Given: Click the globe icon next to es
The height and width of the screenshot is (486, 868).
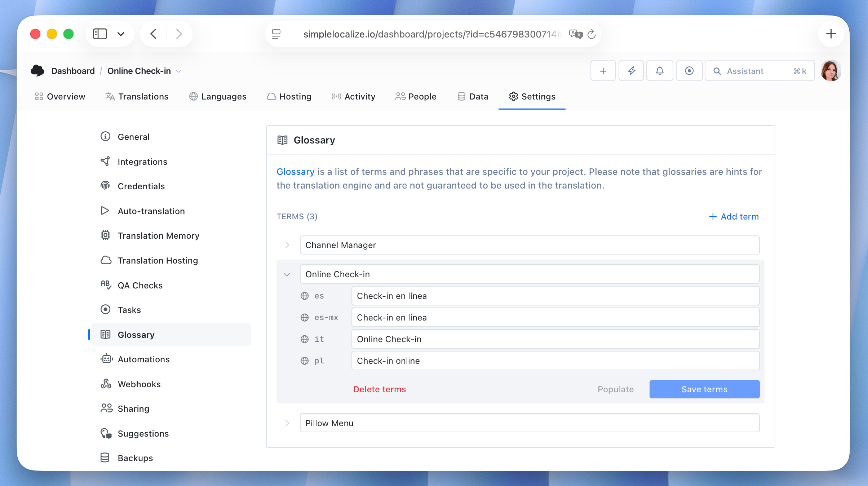Looking at the screenshot, I should point(305,296).
